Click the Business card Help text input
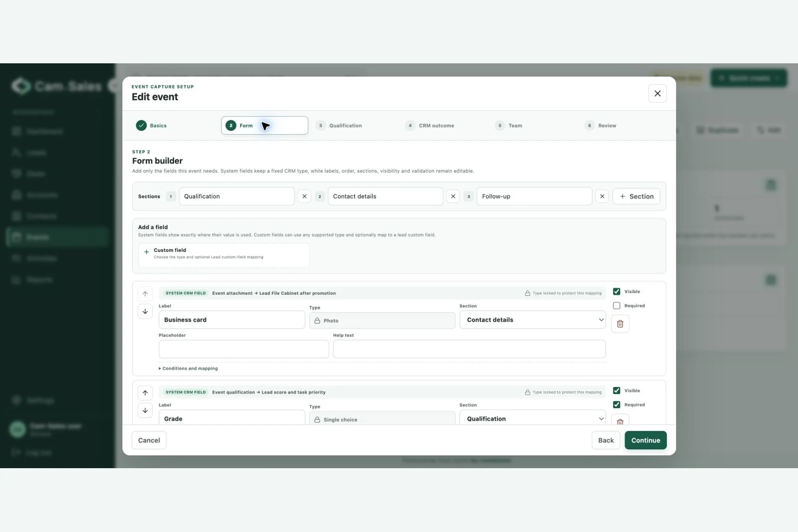Screen dimensions: 798x532 pyautogui.click(x=469, y=349)
